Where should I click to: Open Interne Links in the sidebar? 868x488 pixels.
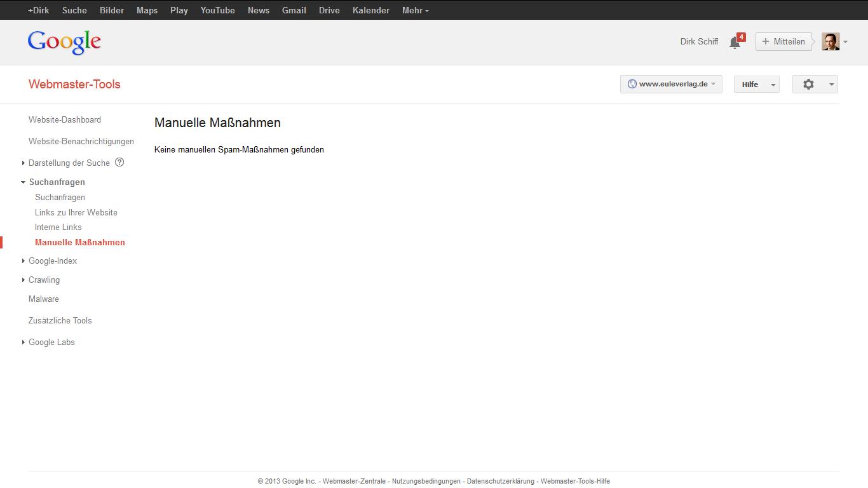tap(58, 227)
